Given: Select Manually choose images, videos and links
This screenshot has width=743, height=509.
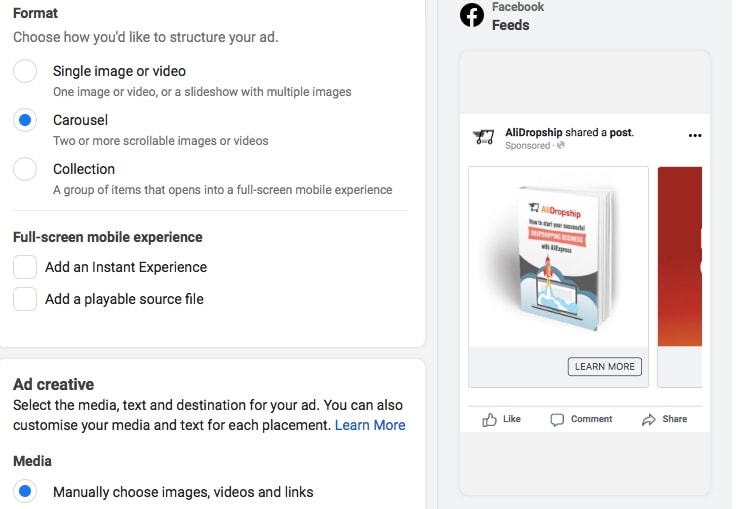Looking at the screenshot, I should tap(25, 491).
